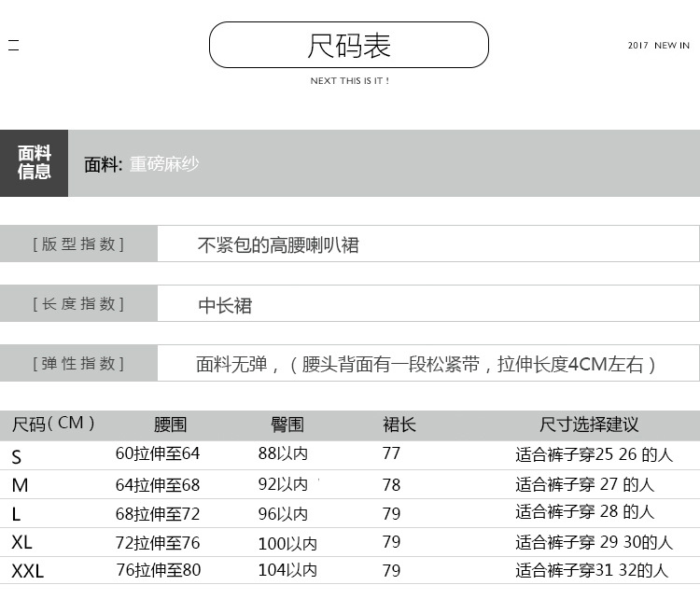Select the dark 面料信息 block
This screenshot has height=599, width=700.
pyautogui.click(x=34, y=163)
